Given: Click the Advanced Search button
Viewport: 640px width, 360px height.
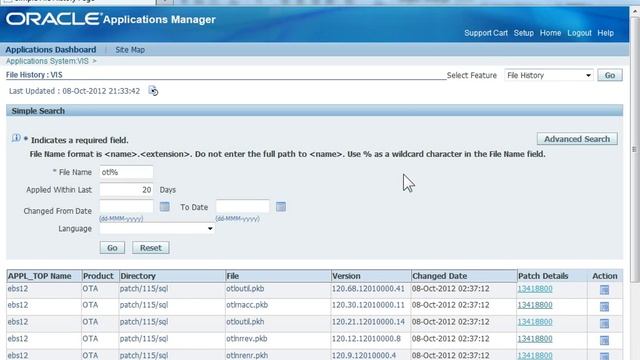Looking at the screenshot, I should pos(577,139).
